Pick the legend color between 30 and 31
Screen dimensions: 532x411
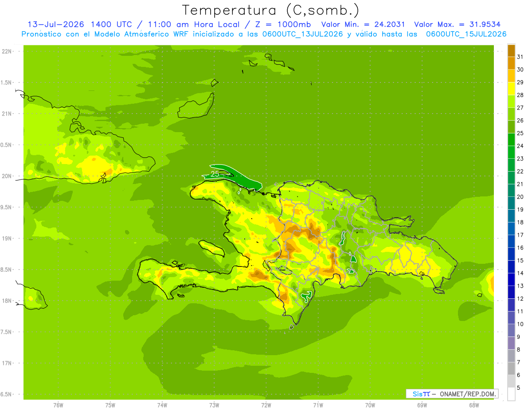point(511,63)
